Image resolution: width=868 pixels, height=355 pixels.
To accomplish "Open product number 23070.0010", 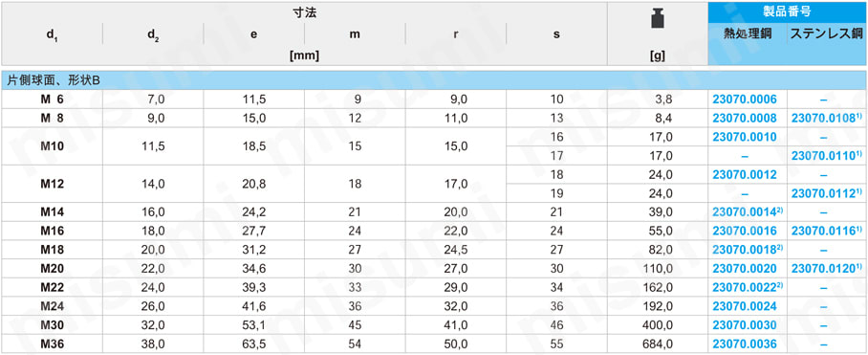I will (745, 137).
